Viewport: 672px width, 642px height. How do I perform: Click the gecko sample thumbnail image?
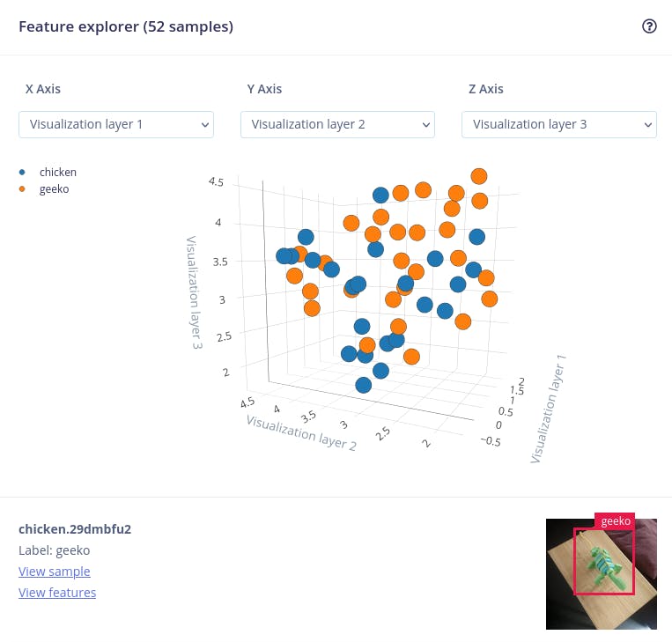tap(601, 574)
